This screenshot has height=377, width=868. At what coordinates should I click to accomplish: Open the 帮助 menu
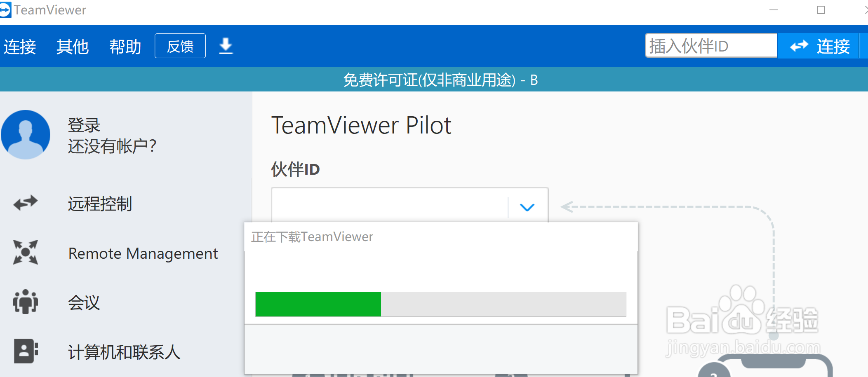coord(125,47)
